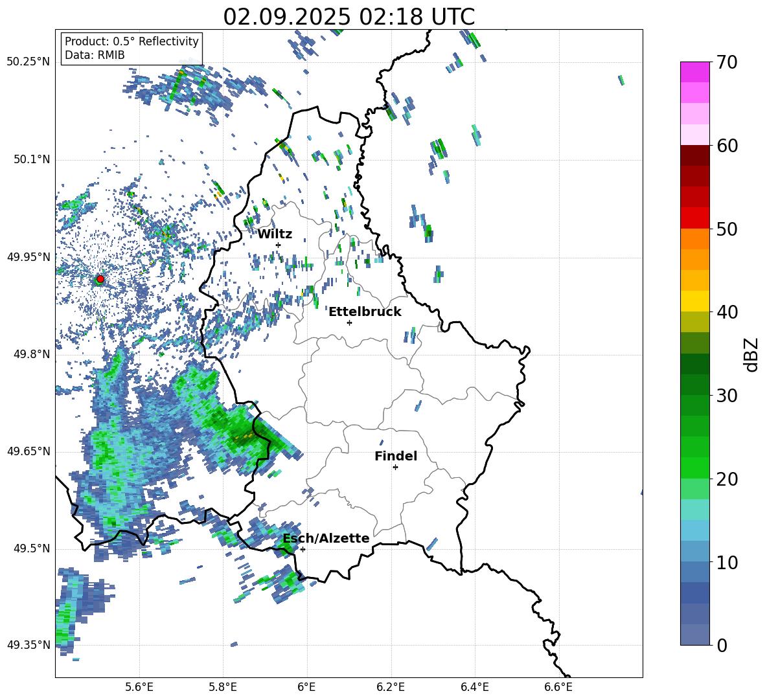Click the Data: RMIB text
767x700 pixels.
(x=95, y=55)
